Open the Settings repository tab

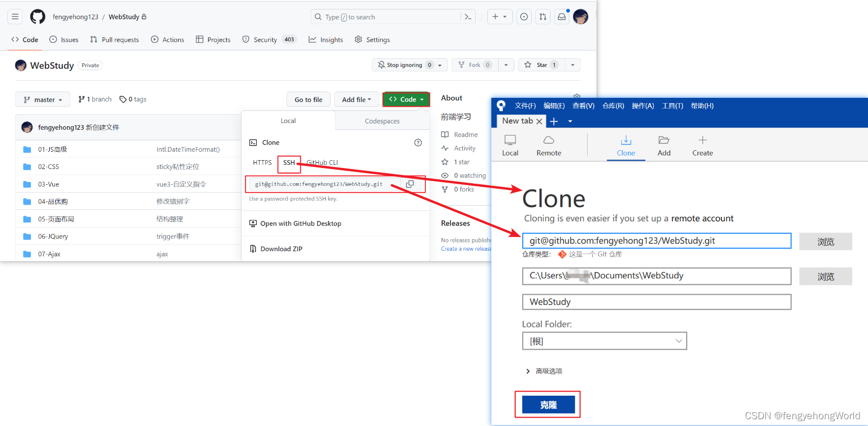tap(372, 40)
